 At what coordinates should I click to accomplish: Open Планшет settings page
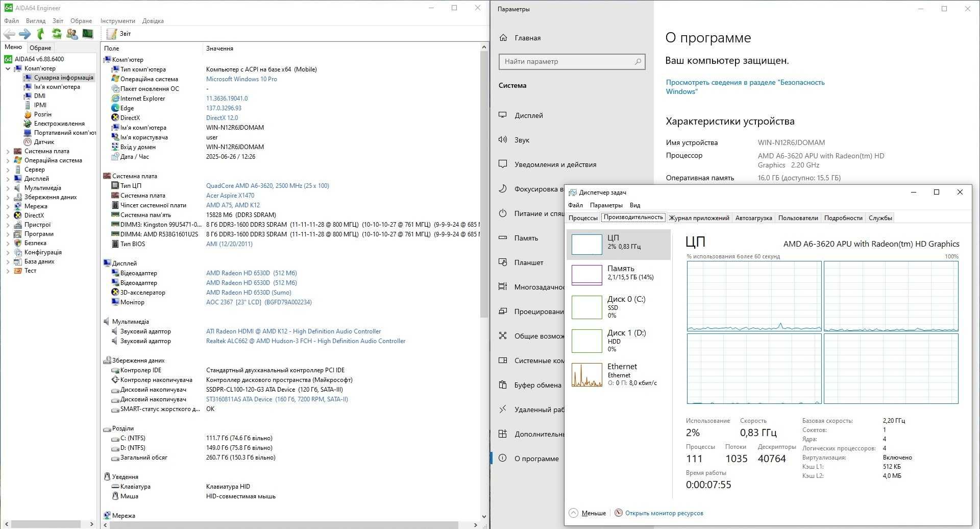coord(529,262)
